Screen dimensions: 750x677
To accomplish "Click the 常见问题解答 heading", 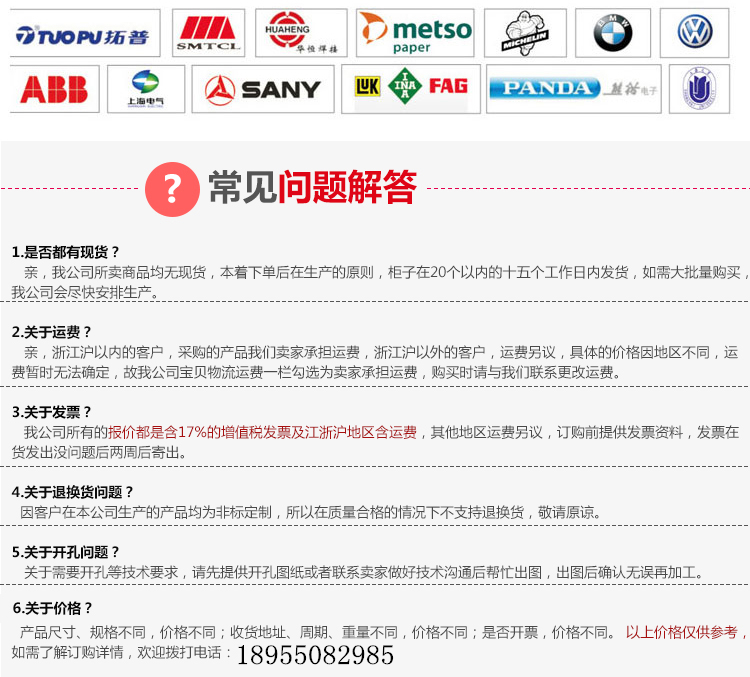I will coord(313,188).
